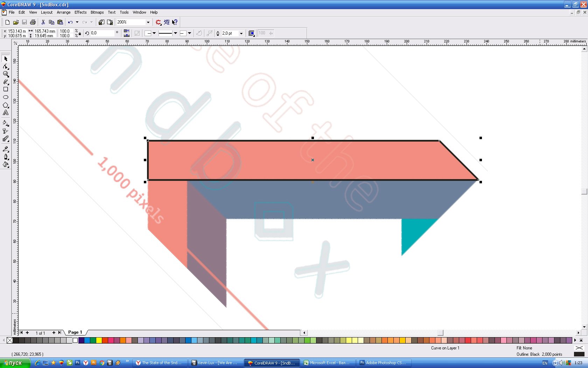Click the rotation angle input field
The height and width of the screenshot is (368, 588).
click(x=103, y=33)
